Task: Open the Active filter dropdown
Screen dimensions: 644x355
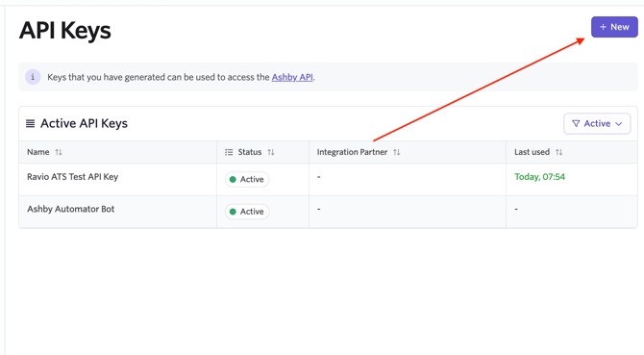Action: click(x=597, y=124)
